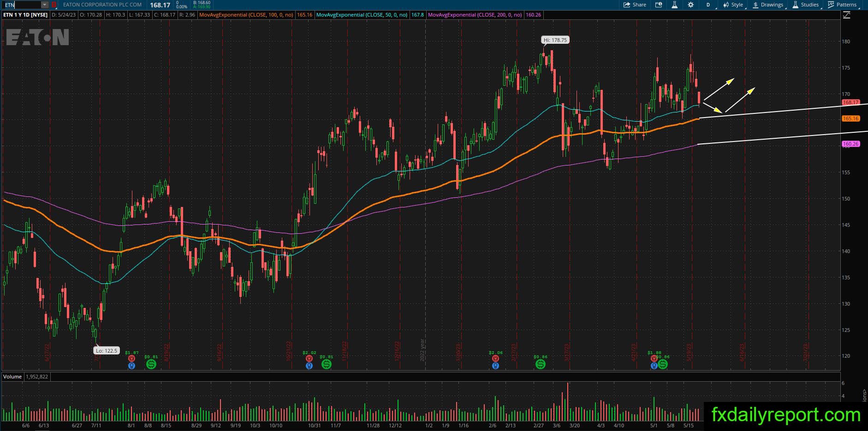Click the blue lightbulb icon under $1.87

132,366
